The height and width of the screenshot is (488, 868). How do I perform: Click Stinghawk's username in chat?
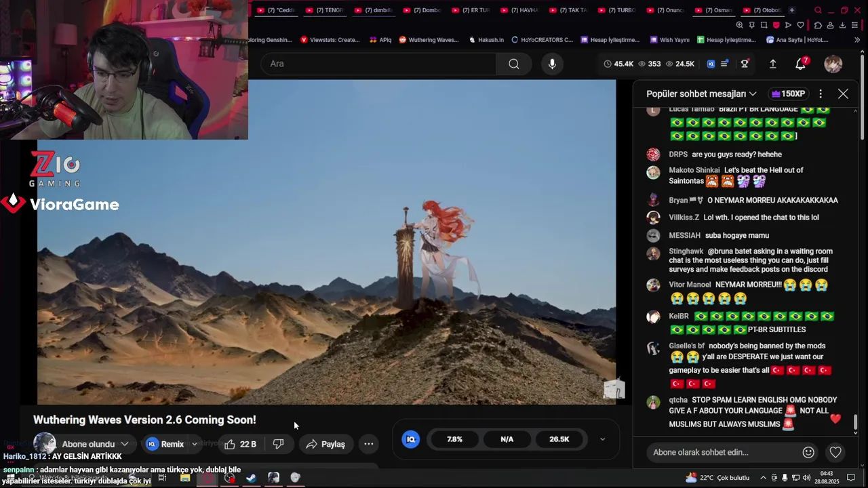click(x=686, y=251)
